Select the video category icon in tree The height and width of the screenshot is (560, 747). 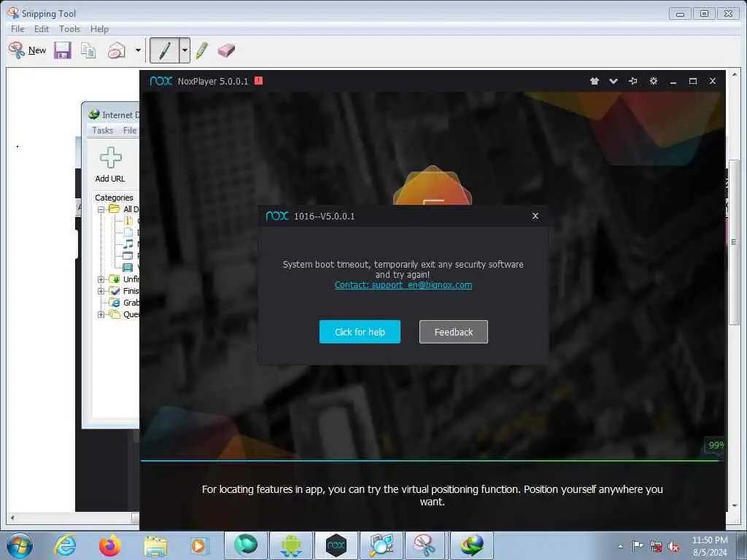point(128,268)
